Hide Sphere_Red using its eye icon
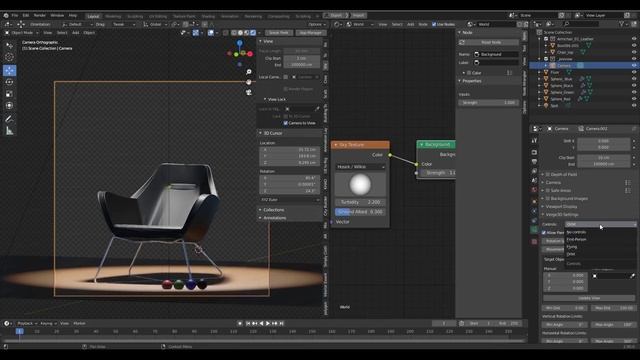 (x=634, y=99)
